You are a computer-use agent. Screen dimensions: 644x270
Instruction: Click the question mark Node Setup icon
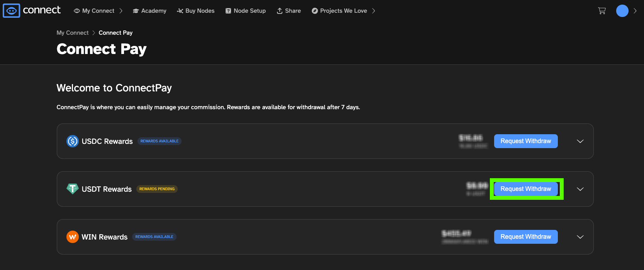[x=228, y=11]
